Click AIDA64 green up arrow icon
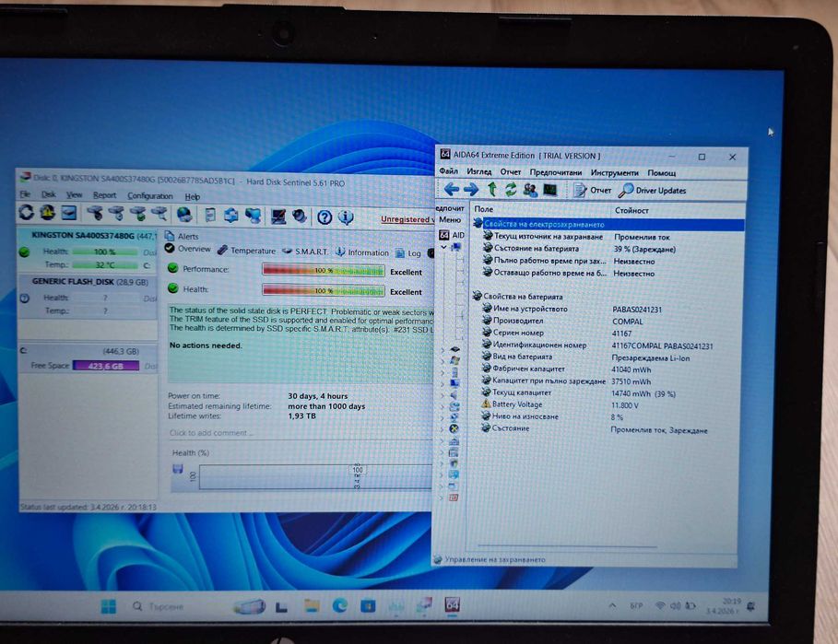This screenshot has height=644, width=838. 491,189
